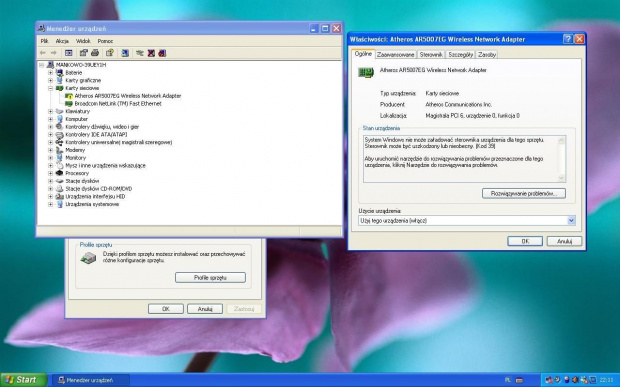Click the green update driver toolbar icon
The width and height of the screenshot is (620, 387).
coord(140,53)
